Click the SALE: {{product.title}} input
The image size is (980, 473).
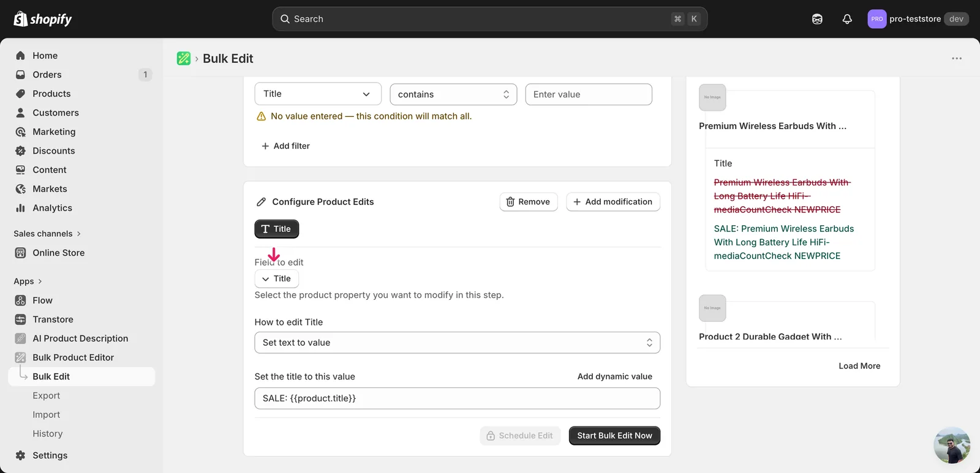tap(458, 398)
